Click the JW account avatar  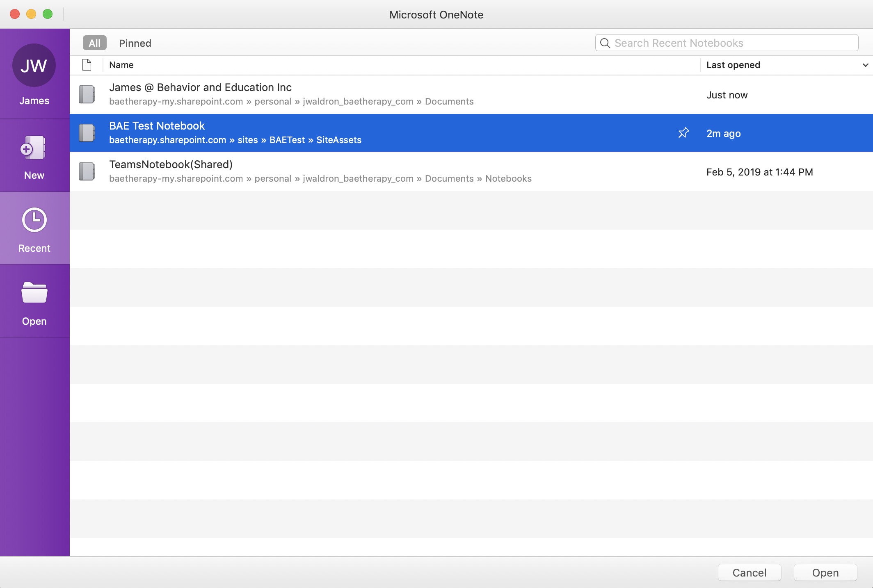tap(34, 66)
